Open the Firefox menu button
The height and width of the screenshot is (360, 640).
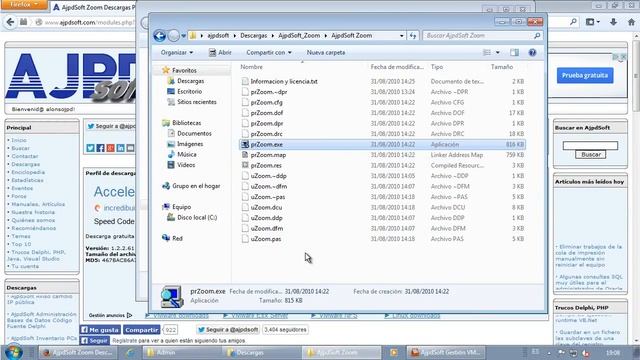coord(24,4)
